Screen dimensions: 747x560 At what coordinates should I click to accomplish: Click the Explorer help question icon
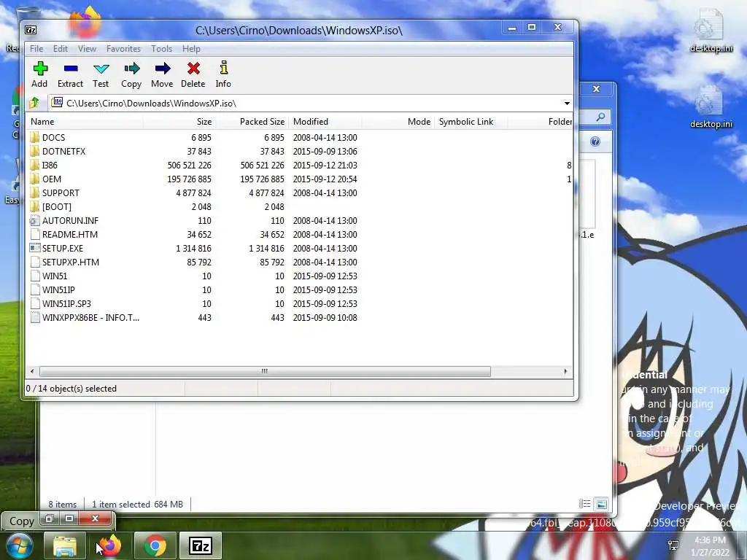coord(595,141)
